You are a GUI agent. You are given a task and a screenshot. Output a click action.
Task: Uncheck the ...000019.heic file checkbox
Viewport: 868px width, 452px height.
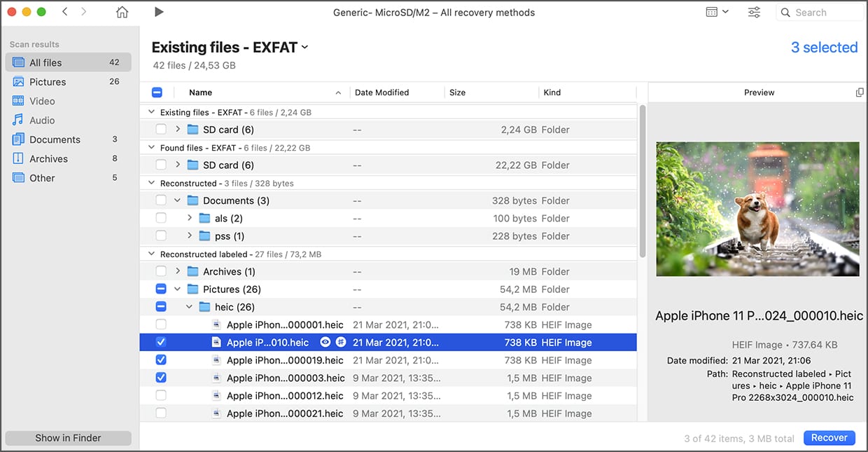click(161, 360)
